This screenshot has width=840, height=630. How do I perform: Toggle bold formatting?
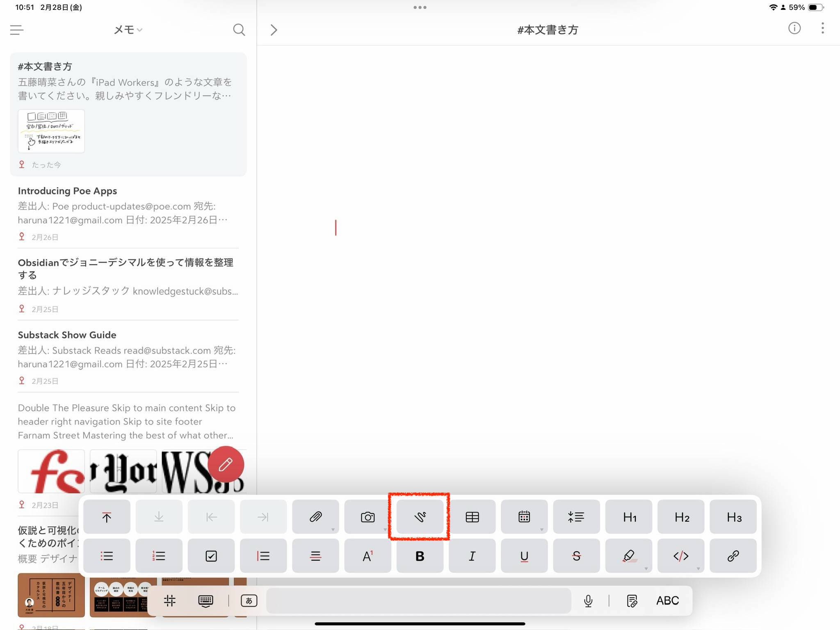[x=420, y=556]
